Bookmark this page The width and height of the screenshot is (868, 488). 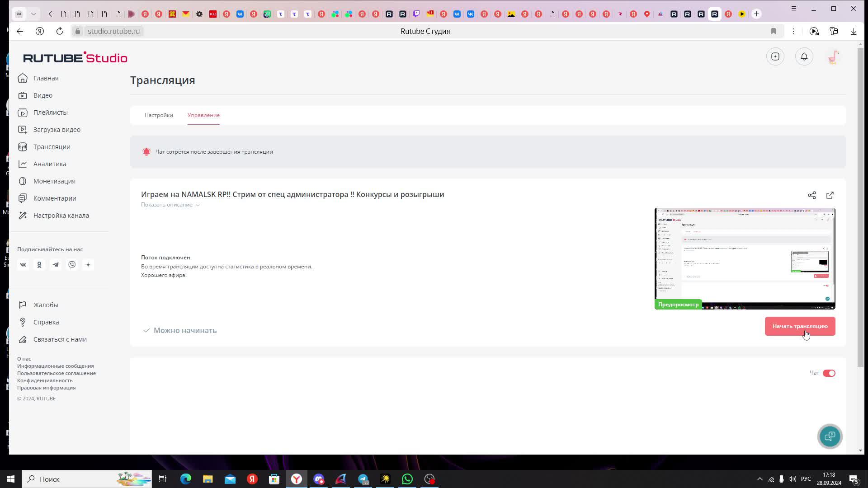click(x=774, y=31)
